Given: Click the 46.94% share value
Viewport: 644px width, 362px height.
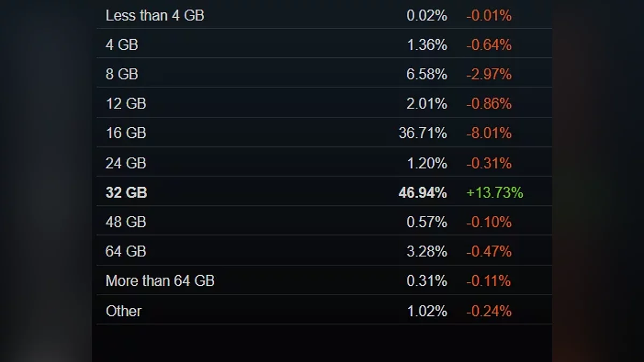Looking at the screenshot, I should 422,193.
